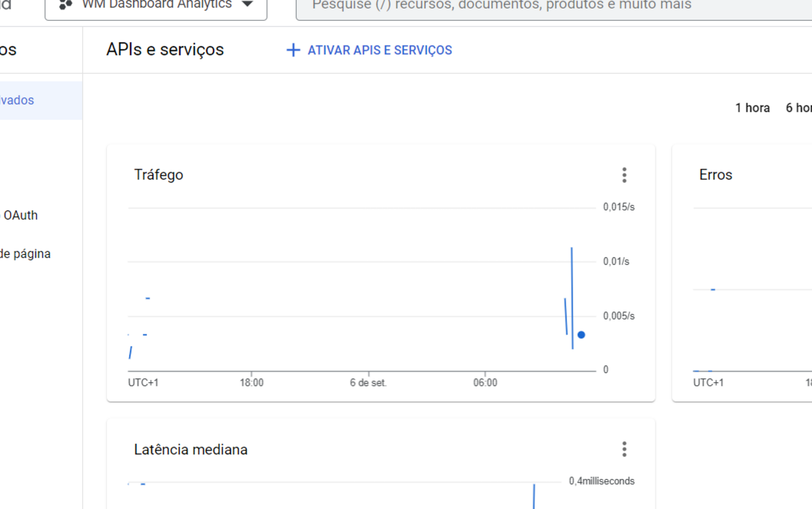Click the project selector hexagon dots icon
Screen dimensions: 812x509
point(66,5)
